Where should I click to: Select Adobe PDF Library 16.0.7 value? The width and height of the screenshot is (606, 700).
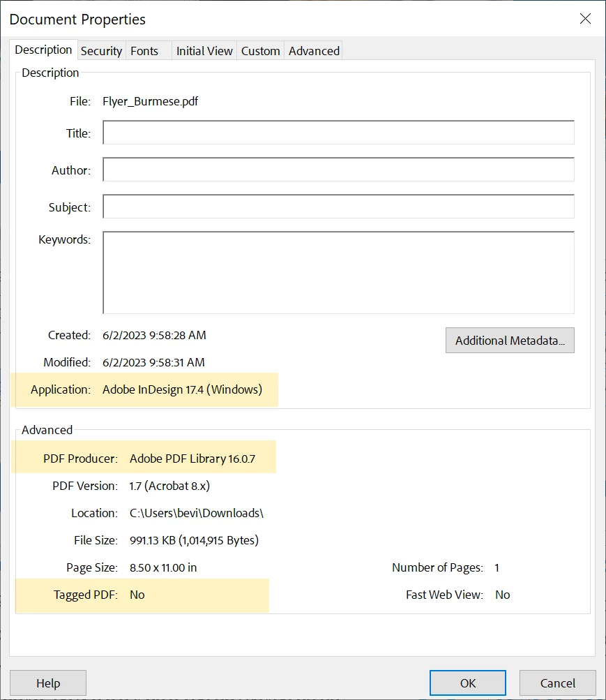192,459
